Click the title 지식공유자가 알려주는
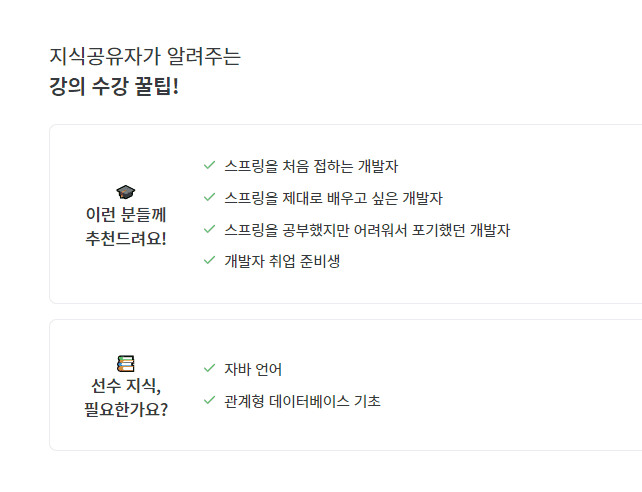 145,56
